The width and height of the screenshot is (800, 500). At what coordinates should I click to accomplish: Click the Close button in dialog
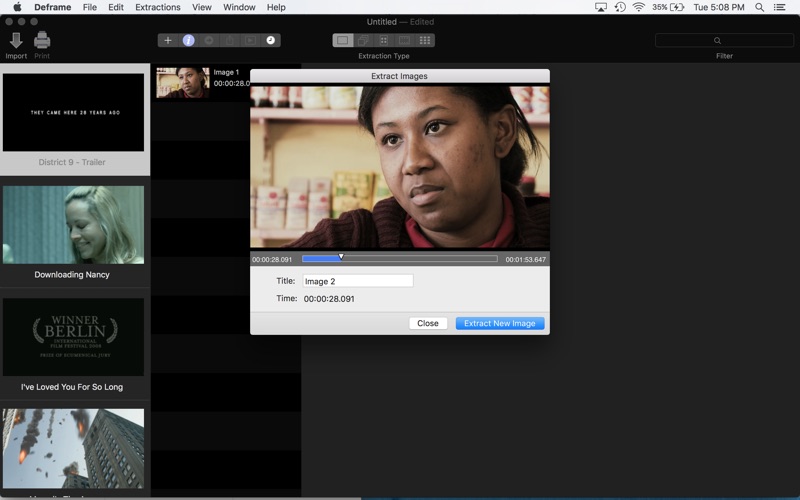[428, 323]
